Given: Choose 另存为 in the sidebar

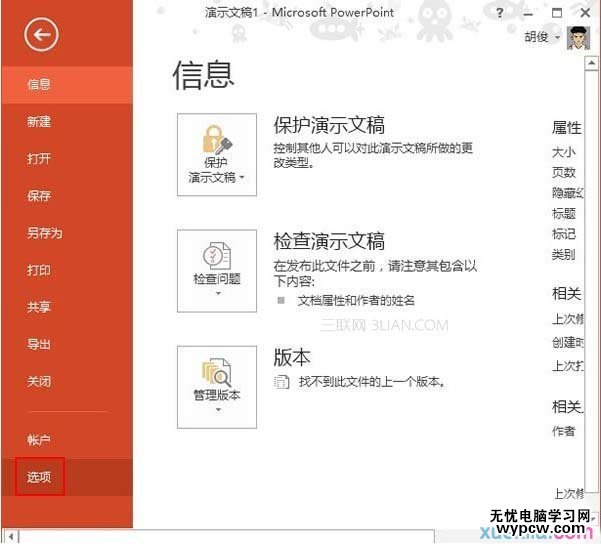Looking at the screenshot, I should tap(67, 233).
